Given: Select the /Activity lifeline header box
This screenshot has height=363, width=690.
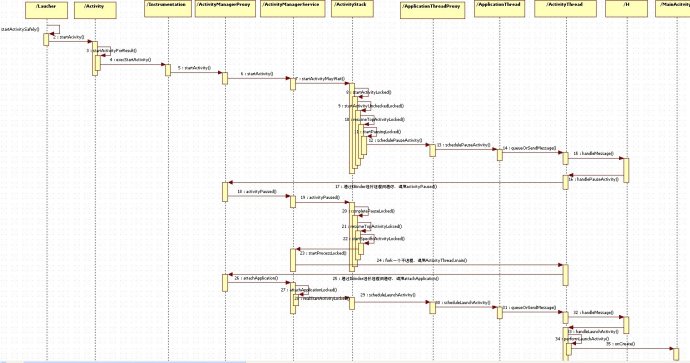Looking at the screenshot, I should coord(95,10).
